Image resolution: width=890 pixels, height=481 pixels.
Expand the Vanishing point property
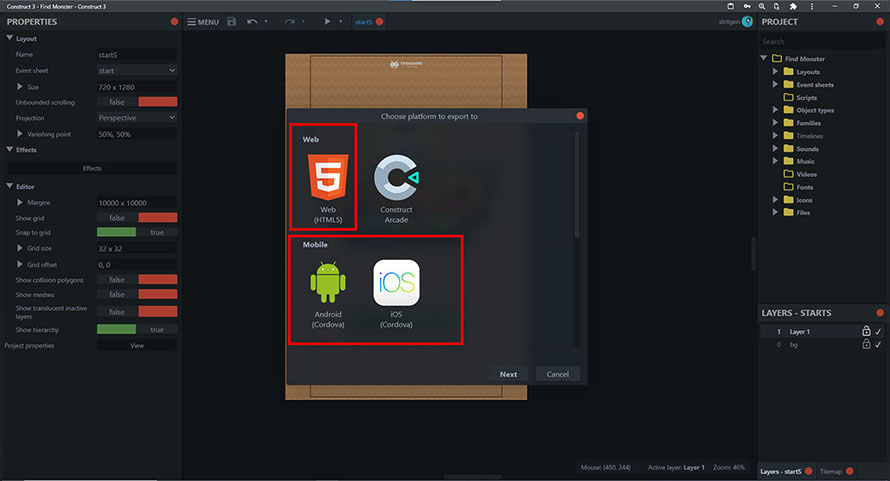point(20,134)
